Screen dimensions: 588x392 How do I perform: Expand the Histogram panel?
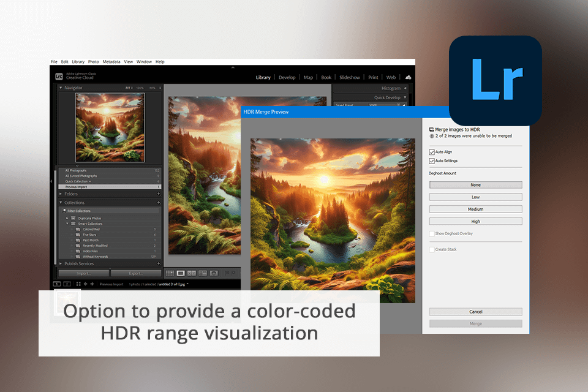pos(405,88)
